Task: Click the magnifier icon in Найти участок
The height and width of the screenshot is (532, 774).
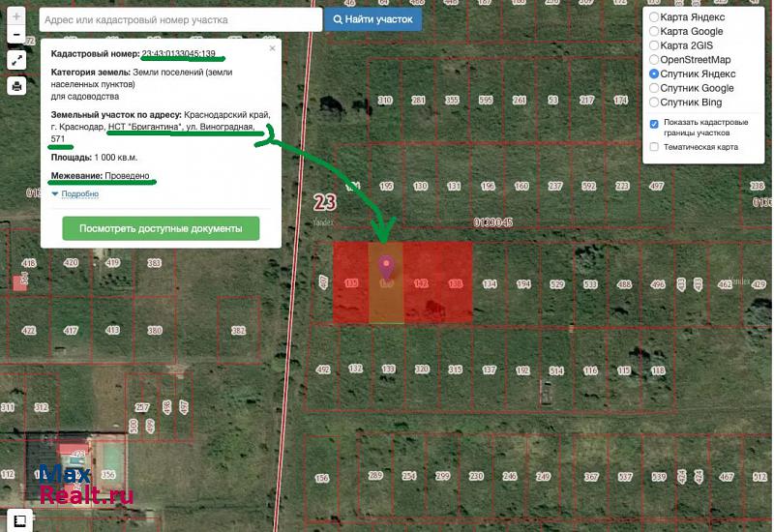Action: coord(338,19)
